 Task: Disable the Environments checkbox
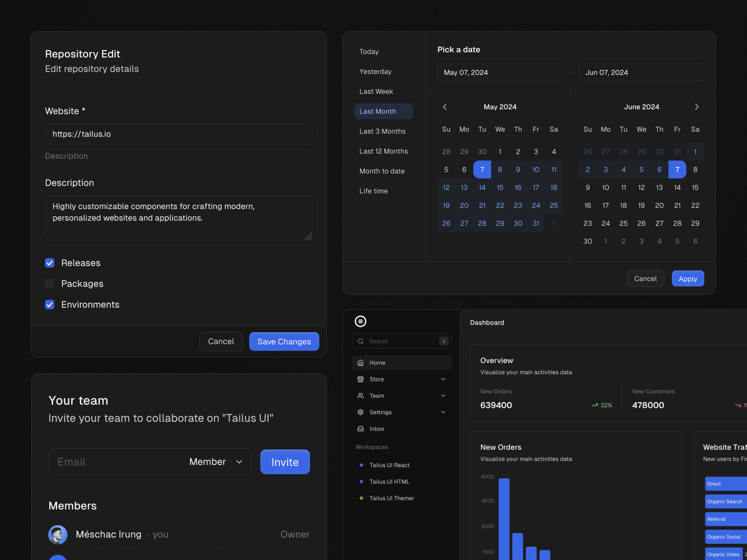(50, 304)
